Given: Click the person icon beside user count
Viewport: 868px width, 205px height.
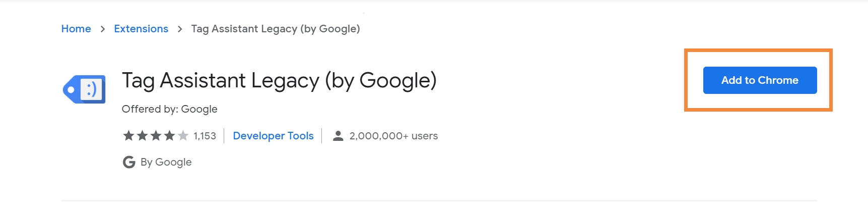Looking at the screenshot, I should tap(338, 136).
